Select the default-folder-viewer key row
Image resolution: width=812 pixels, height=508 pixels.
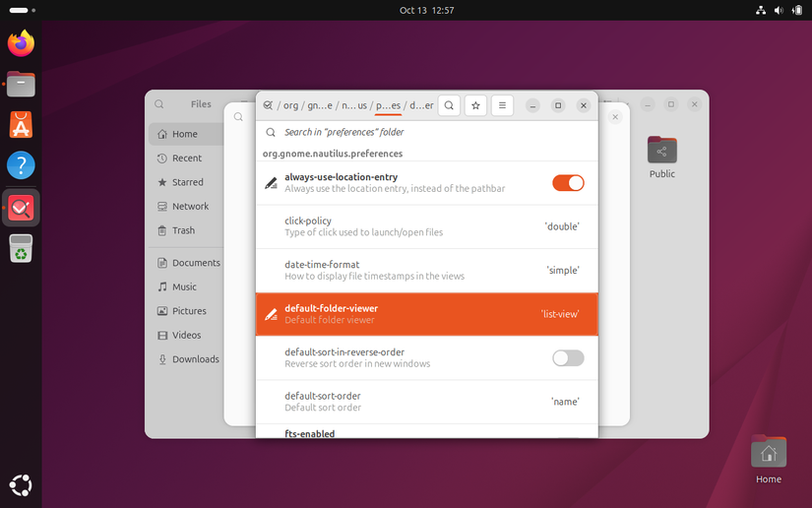404,314
